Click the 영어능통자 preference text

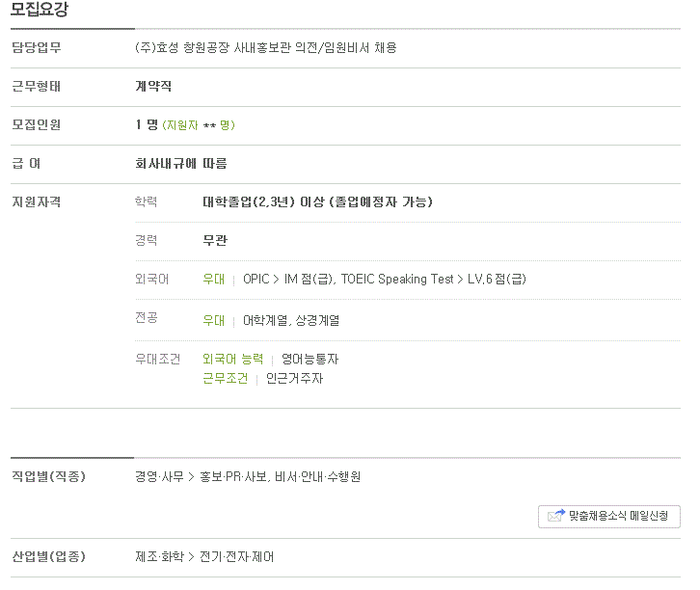310,360
